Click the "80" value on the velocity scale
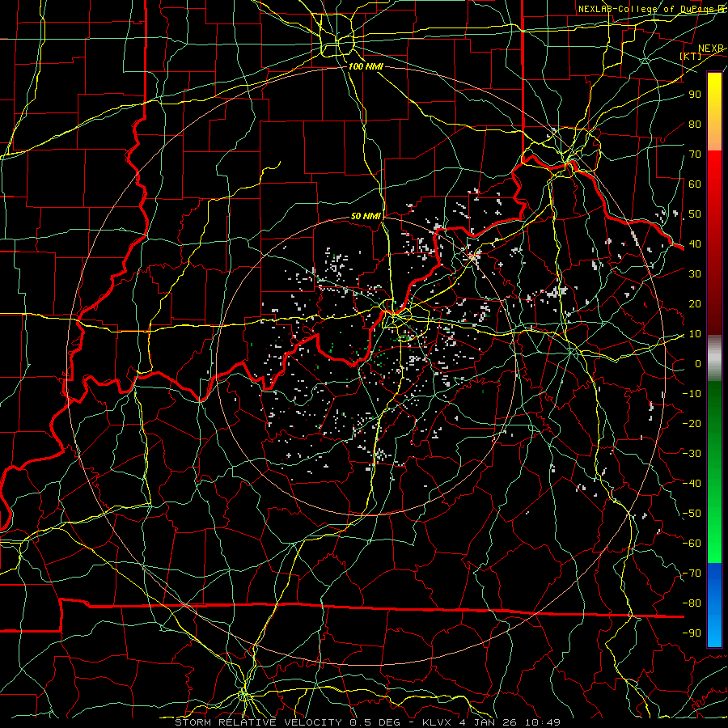The height and width of the screenshot is (728, 728). (695, 125)
